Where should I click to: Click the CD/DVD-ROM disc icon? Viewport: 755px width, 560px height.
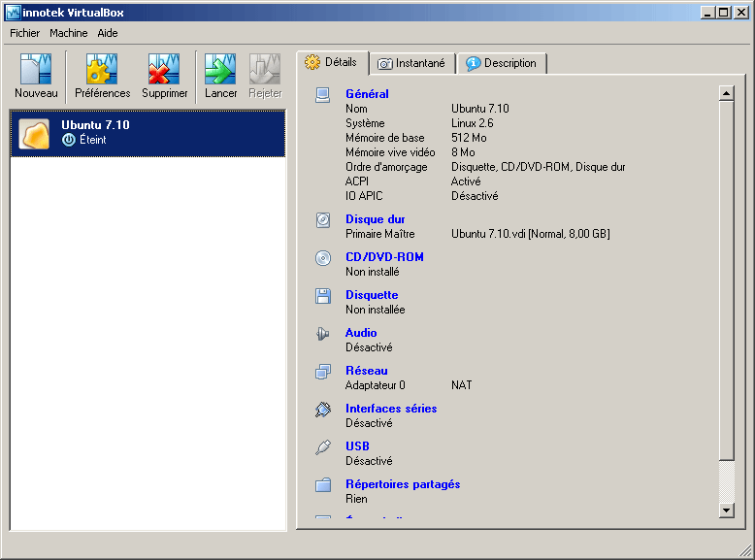point(323,258)
